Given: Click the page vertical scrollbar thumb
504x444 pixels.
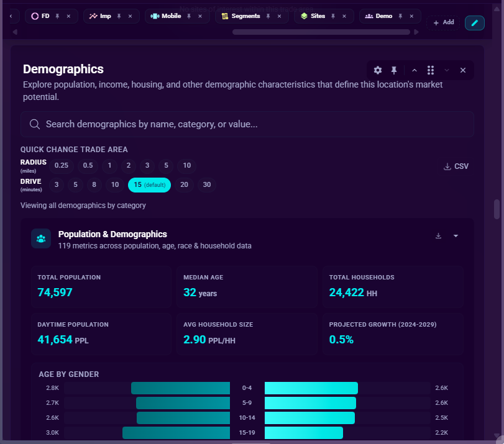Looking at the screenshot, I should [x=497, y=209].
